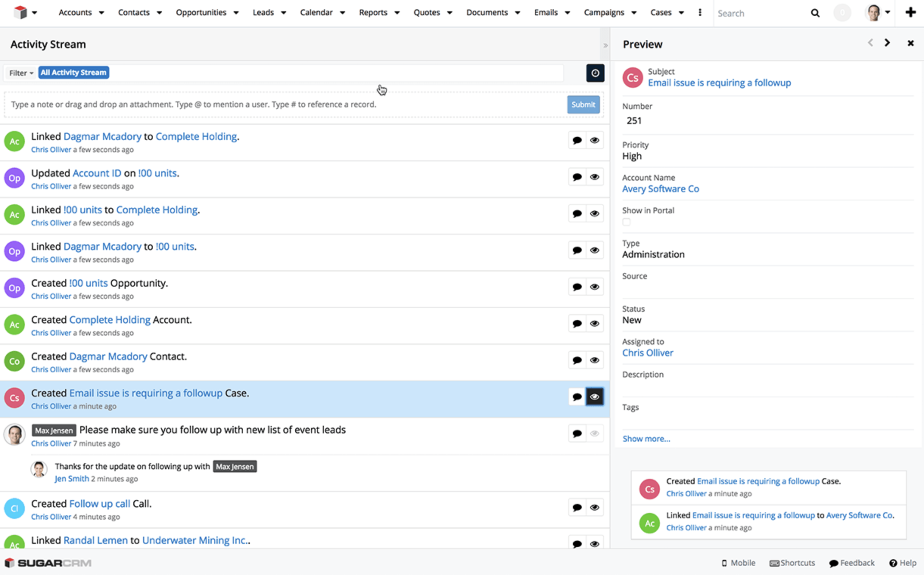Image resolution: width=924 pixels, height=575 pixels.
Task: Click the global search magnifier icon
Action: coord(815,13)
